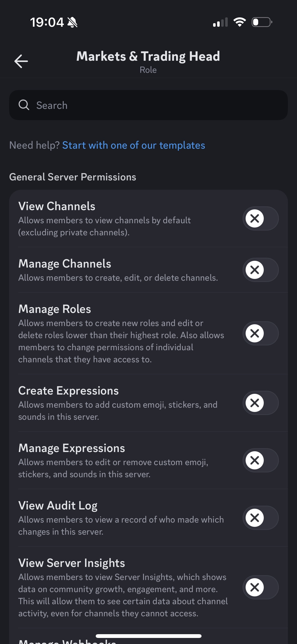This screenshot has width=297, height=644.
Task: Tap the Markets & Trading Head title
Action: click(148, 56)
